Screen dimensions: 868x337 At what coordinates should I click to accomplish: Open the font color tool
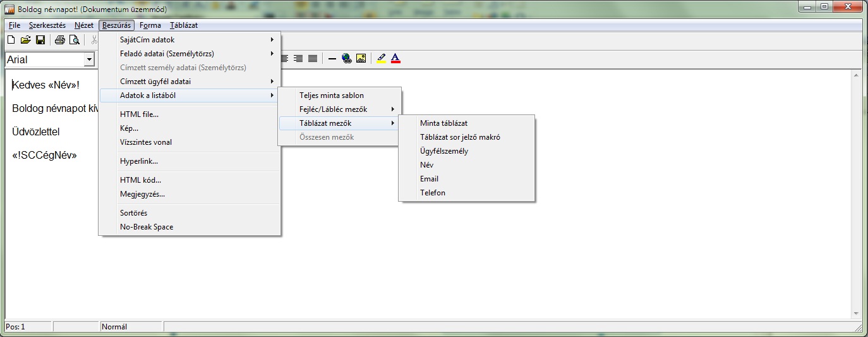point(395,59)
